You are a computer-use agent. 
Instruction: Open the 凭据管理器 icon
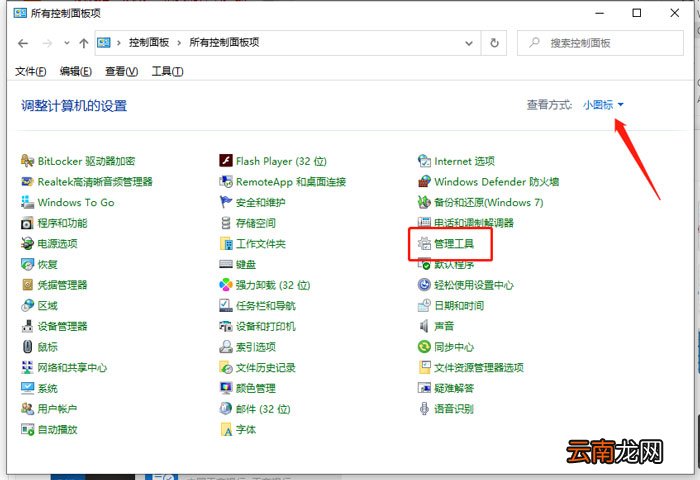click(27, 285)
